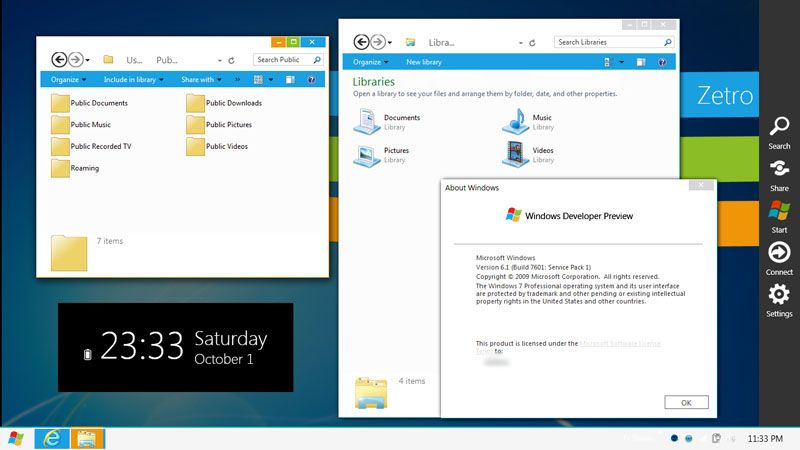Open Settings charm in sidebar

pyautogui.click(x=779, y=301)
